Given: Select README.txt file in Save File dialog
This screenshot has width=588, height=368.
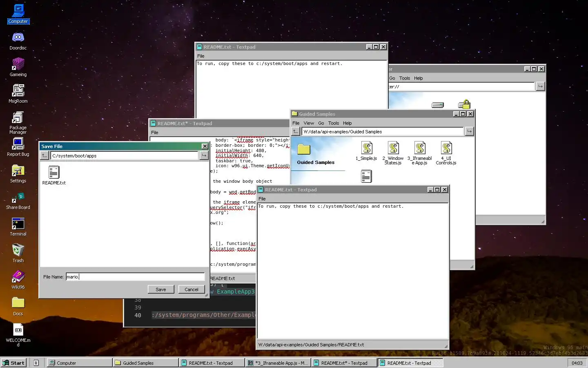Looking at the screenshot, I should click(x=54, y=175).
